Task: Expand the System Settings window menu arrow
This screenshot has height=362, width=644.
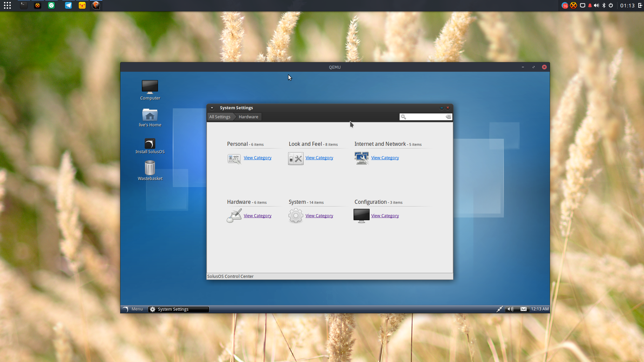Action: click(212, 108)
